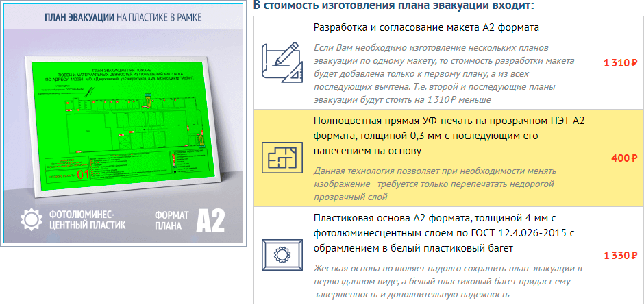Click the large white A2 label on image
The image size is (644, 305).
[210, 219]
